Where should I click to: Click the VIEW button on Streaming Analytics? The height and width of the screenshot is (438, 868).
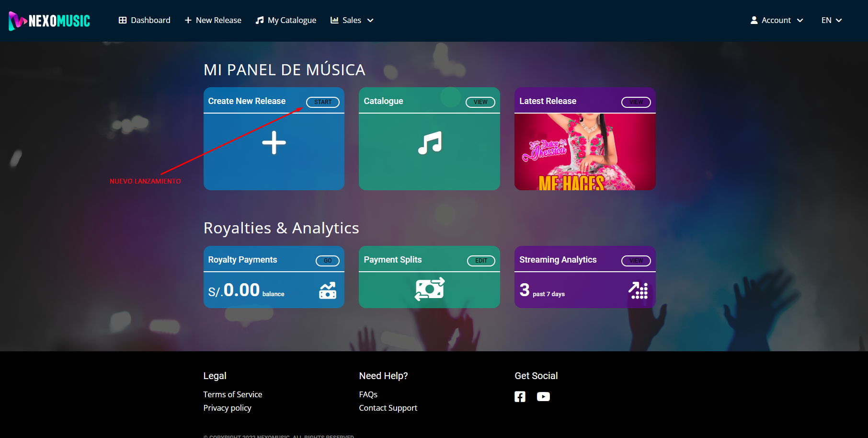tap(636, 261)
